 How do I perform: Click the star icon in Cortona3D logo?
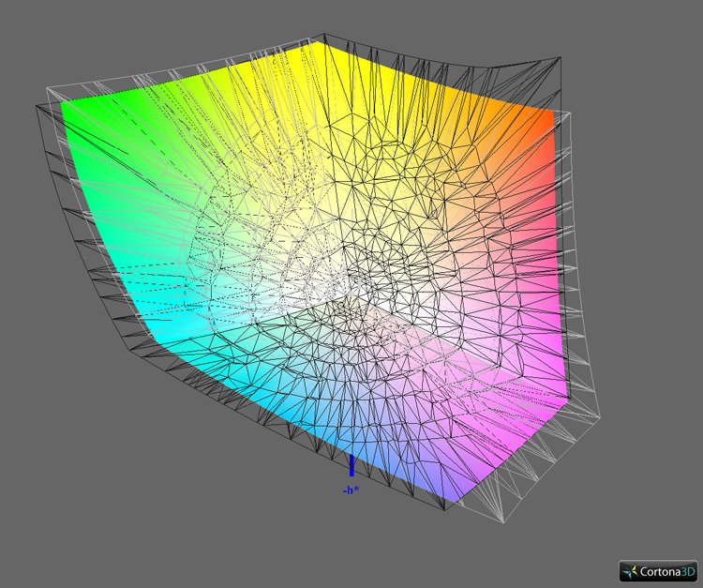[x=629, y=570]
